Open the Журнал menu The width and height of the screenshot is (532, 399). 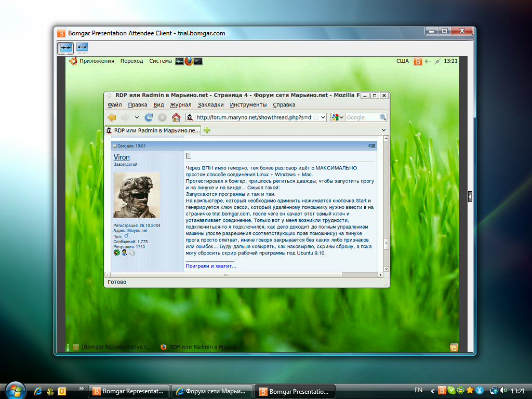click(180, 105)
